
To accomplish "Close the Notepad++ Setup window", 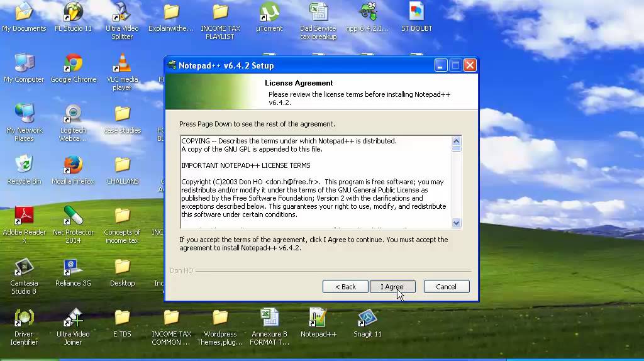I will click(470, 65).
